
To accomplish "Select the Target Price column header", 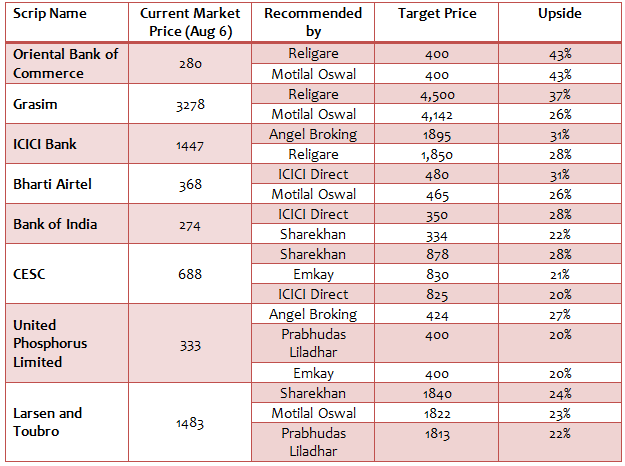I will (437, 14).
